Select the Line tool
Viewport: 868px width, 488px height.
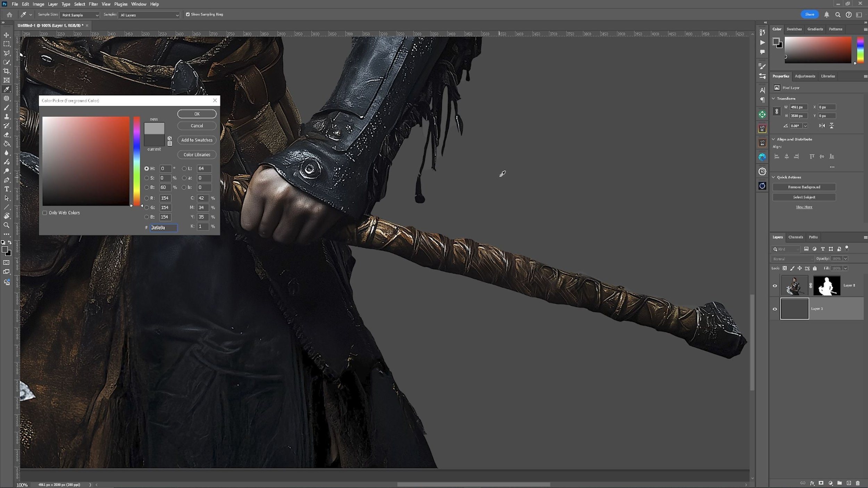[x=7, y=207]
